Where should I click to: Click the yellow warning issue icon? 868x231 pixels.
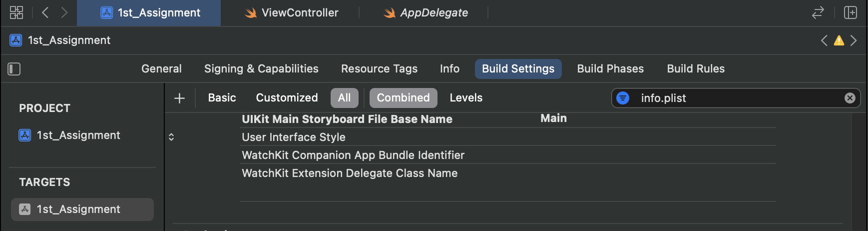[x=839, y=40]
